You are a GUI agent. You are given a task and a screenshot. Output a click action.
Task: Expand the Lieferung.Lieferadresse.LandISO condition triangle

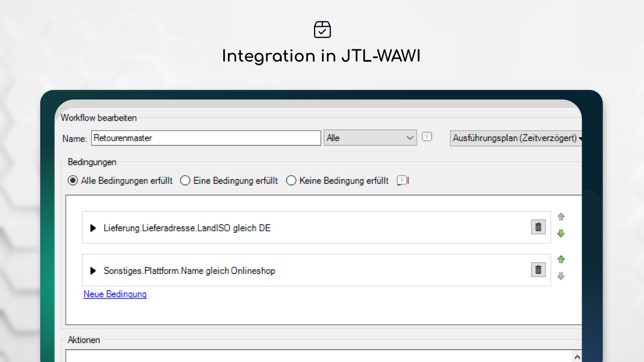(93, 228)
